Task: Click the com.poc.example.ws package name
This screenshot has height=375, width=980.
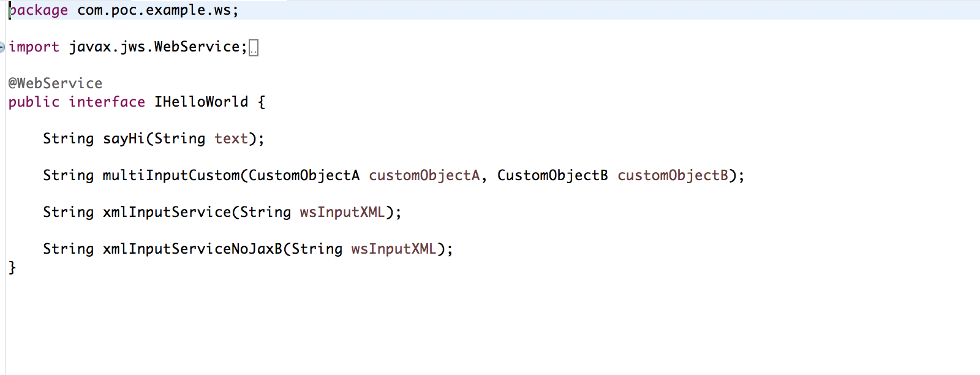Action: tap(154, 10)
